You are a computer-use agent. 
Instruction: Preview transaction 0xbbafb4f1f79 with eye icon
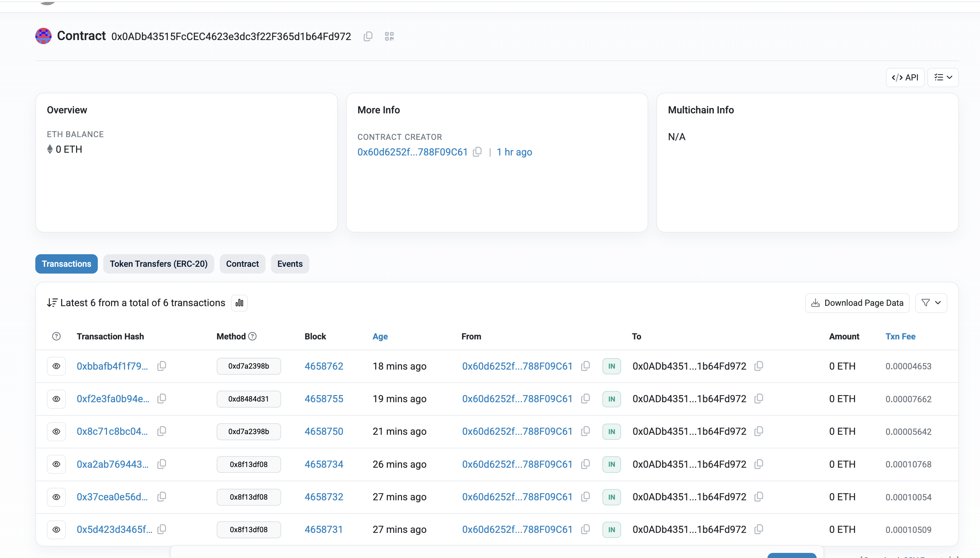(56, 366)
